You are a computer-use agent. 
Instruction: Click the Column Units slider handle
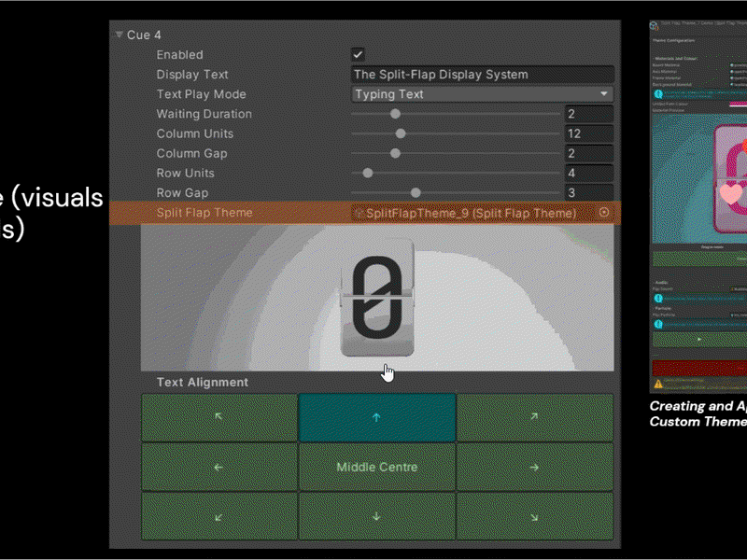[401, 133]
